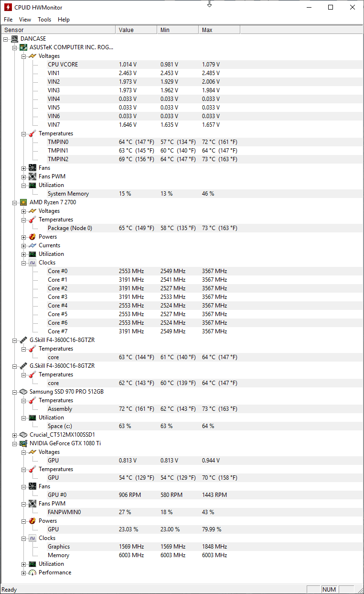Click the Max column header
Image resolution: width=364 pixels, height=594 pixels.
pyautogui.click(x=219, y=30)
